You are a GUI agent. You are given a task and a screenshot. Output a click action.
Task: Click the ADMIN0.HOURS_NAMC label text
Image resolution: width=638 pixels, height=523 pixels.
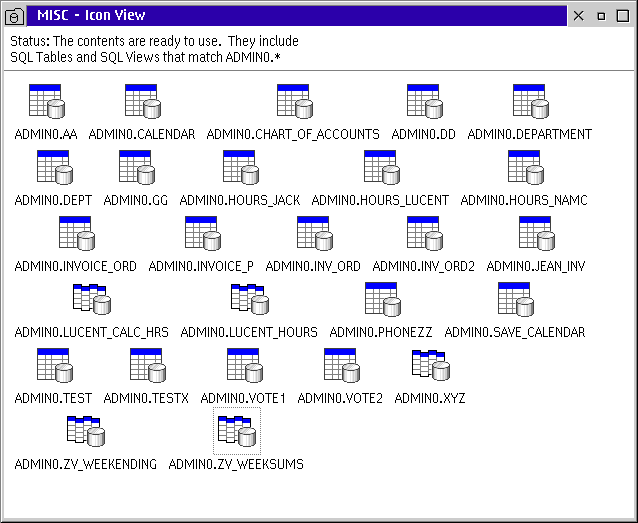tap(524, 200)
